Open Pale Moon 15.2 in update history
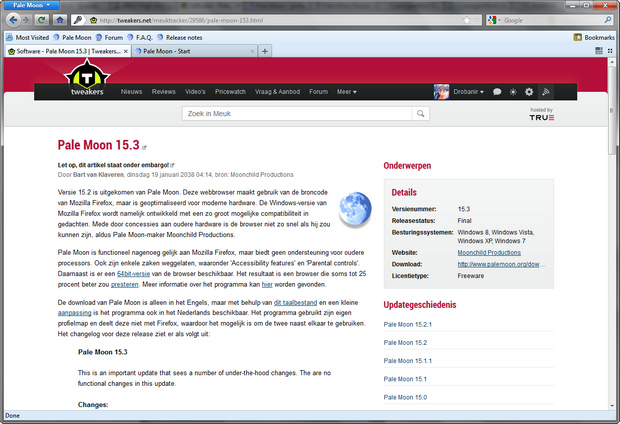 pyautogui.click(x=405, y=343)
